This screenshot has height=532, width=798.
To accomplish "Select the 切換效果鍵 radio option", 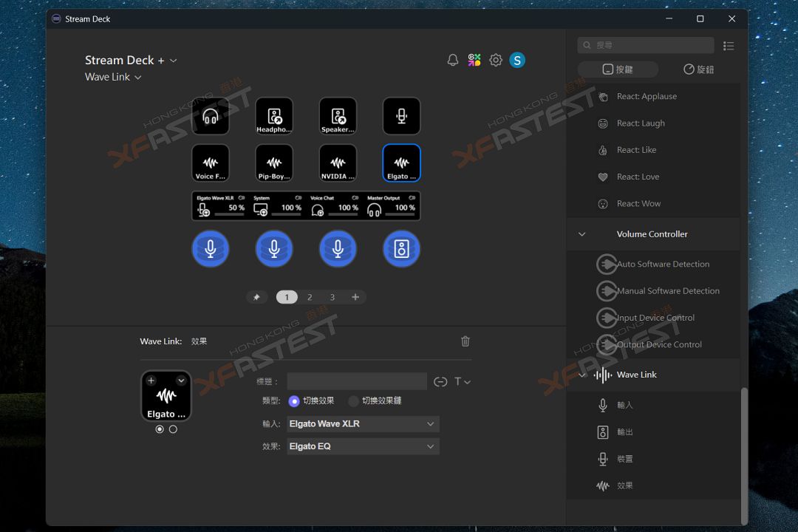I will pyautogui.click(x=353, y=401).
